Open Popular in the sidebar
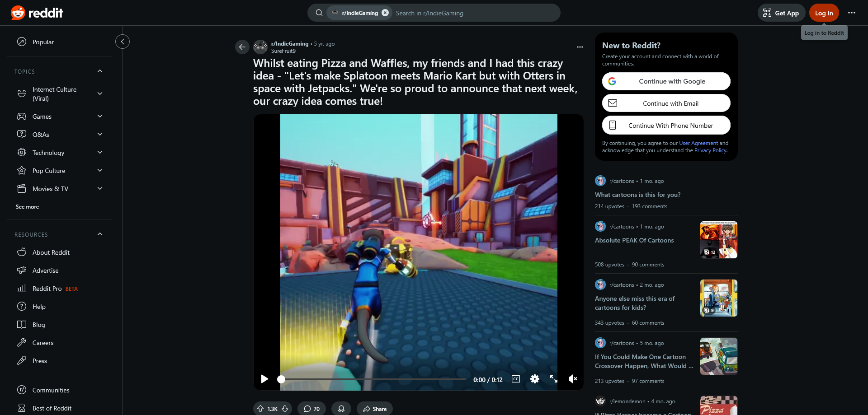Screen dimensions: 868x415 [x=43, y=42]
